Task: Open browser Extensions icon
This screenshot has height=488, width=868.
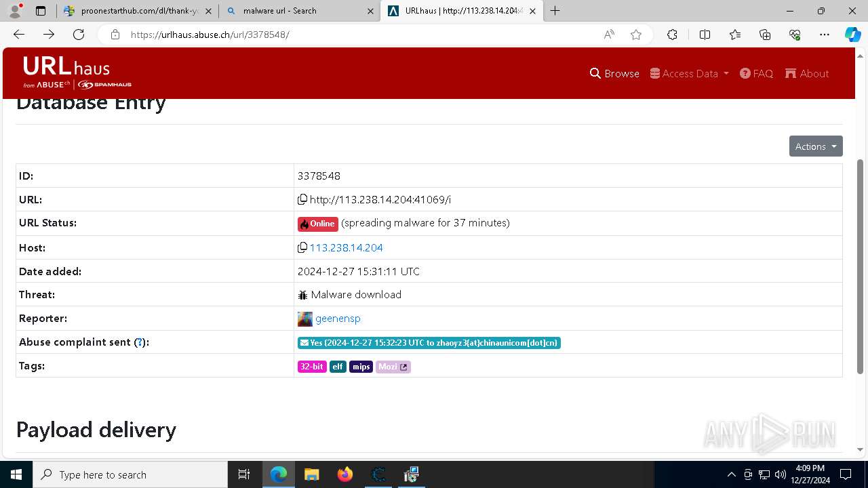Action: [x=672, y=35]
